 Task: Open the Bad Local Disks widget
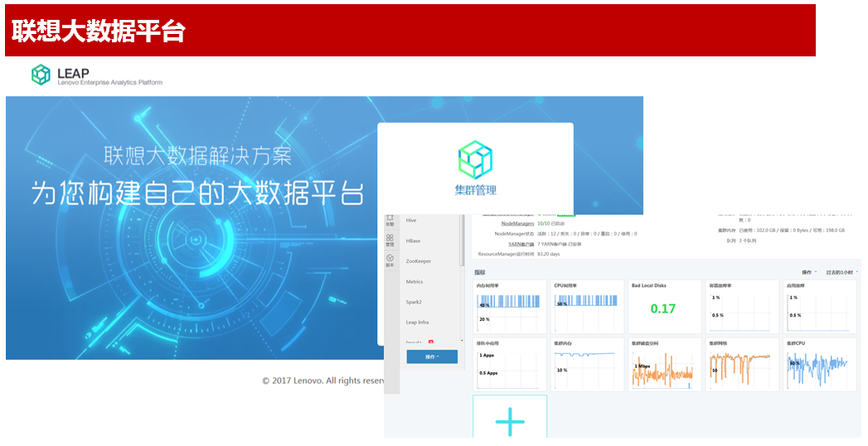(665, 307)
